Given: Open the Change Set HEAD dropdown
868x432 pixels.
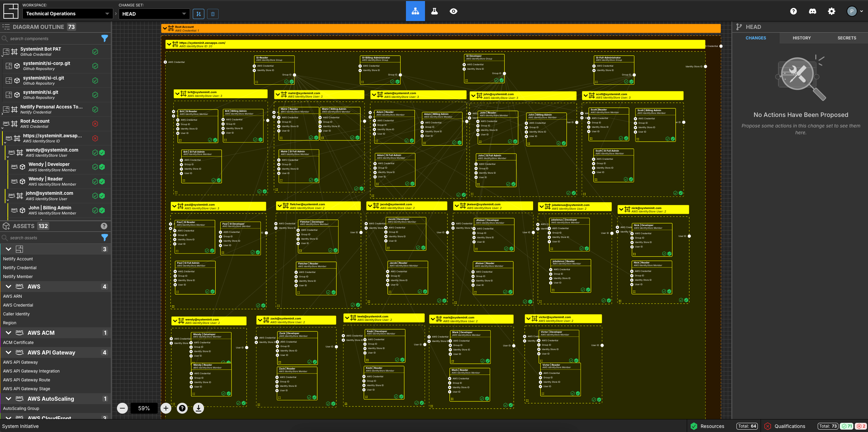Looking at the screenshot, I should tap(154, 14).
